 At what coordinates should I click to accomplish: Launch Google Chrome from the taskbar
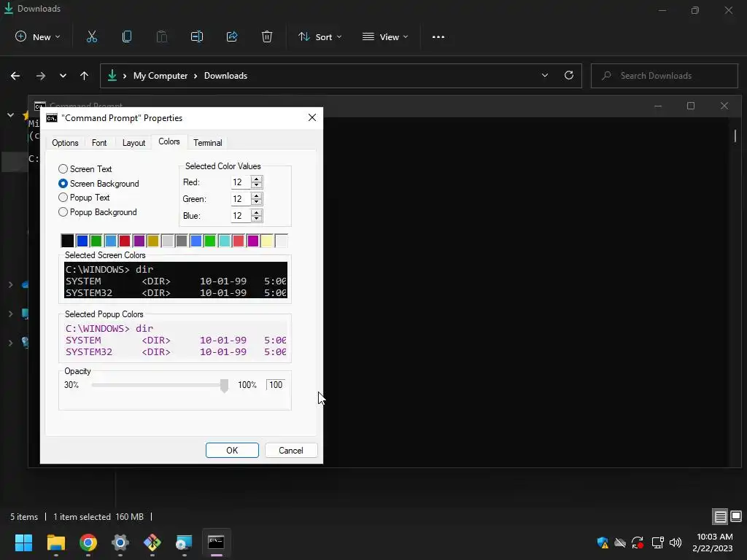[x=88, y=542]
